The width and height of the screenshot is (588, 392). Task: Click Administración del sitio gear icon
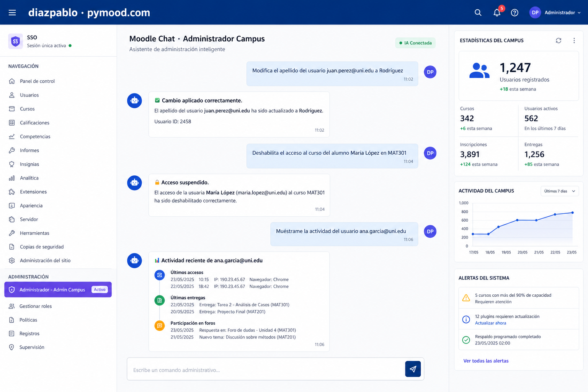point(12,260)
